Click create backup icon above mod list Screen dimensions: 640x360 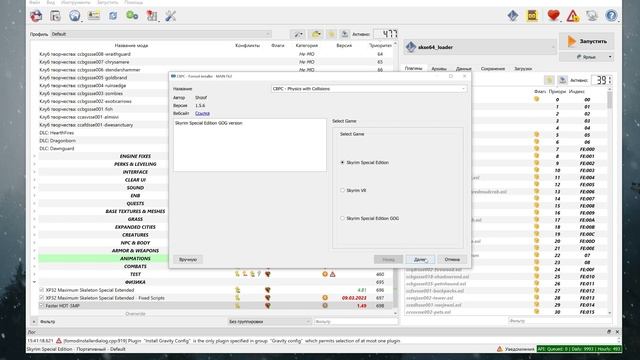click(344, 34)
